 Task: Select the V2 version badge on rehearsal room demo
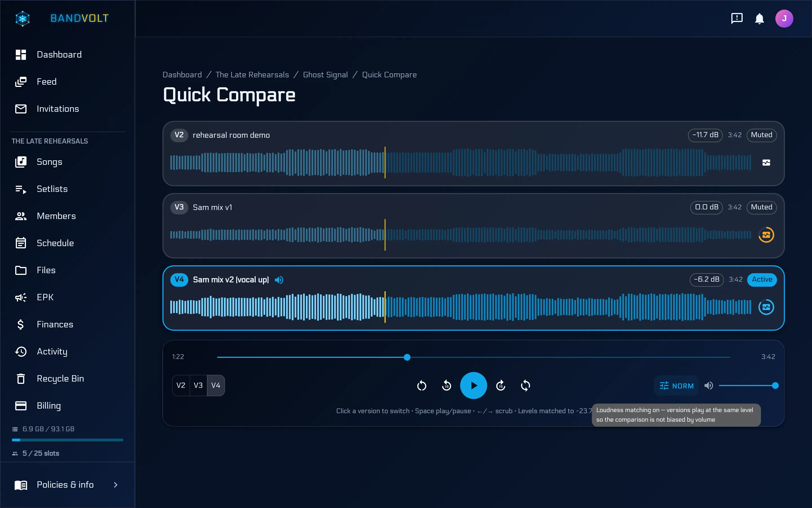coord(179,135)
